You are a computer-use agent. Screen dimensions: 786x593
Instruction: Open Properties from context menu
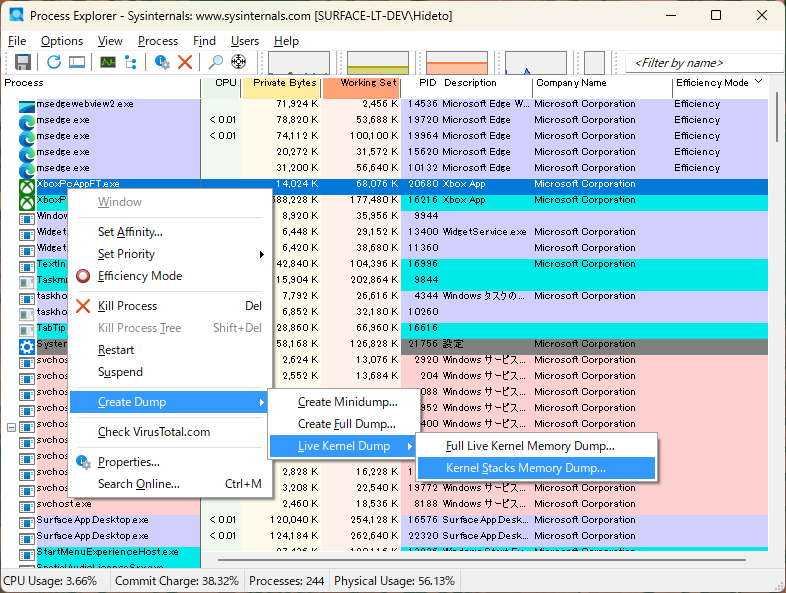(x=170, y=462)
